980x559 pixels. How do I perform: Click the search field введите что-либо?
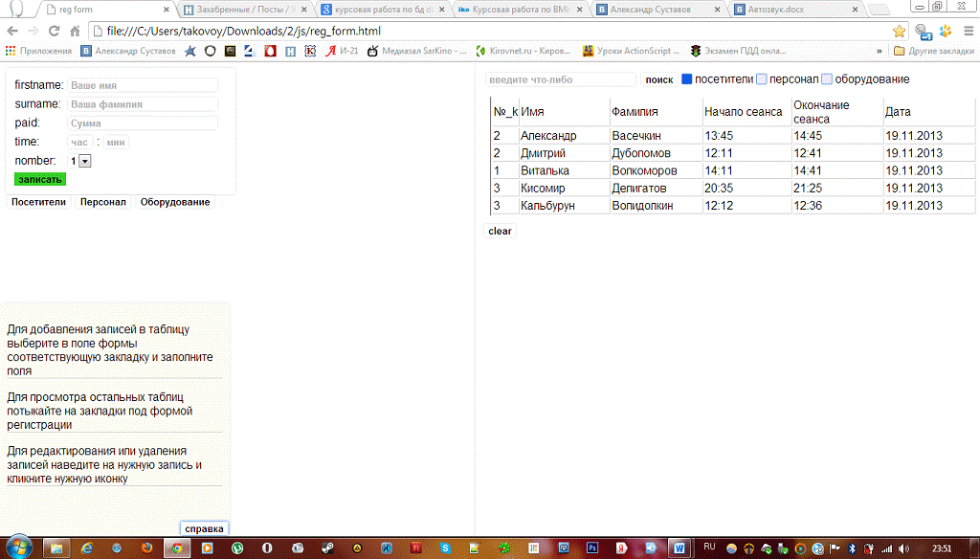(x=560, y=79)
